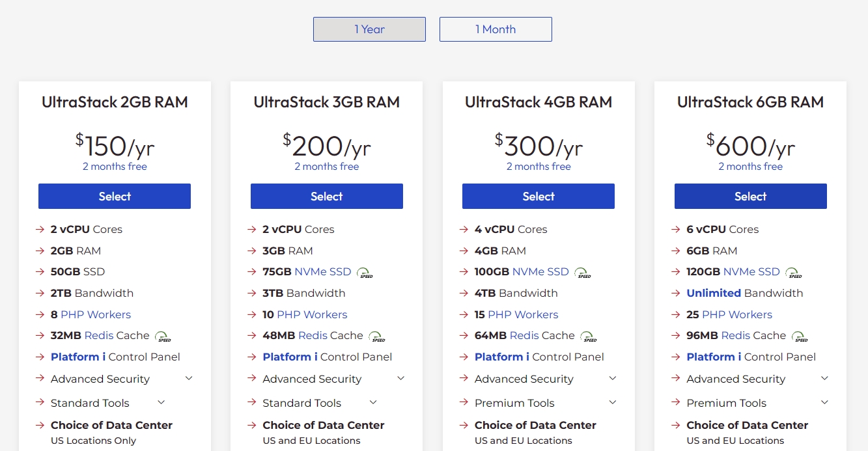Viewport: 868px width, 451px height.
Task: Expand Premium Tools in UltraStack 4GB plan
Action: point(613,402)
